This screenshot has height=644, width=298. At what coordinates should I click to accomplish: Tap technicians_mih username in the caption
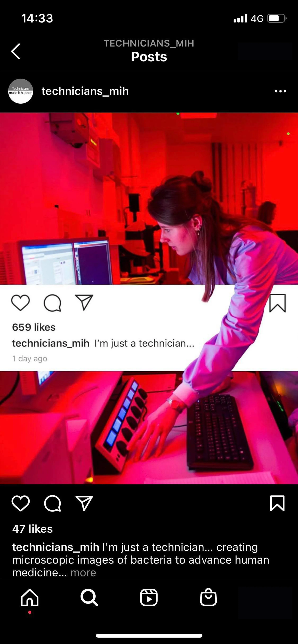[x=56, y=547]
